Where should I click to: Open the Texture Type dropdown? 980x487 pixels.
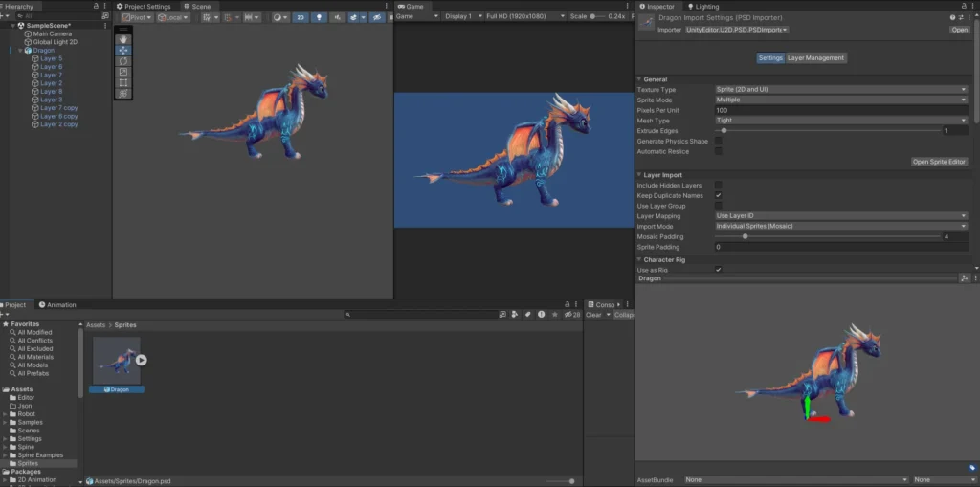click(841, 89)
